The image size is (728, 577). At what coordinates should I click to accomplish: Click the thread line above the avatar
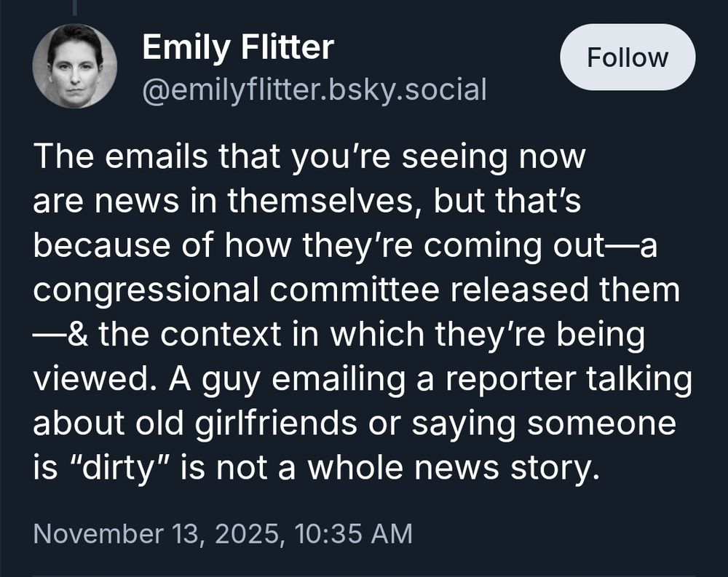[74, 7]
